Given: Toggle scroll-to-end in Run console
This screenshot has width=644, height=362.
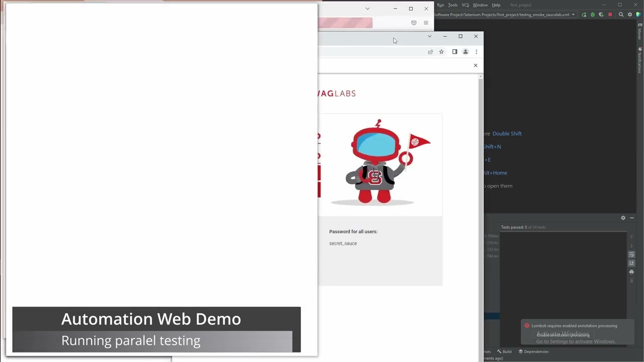Looking at the screenshot, I should pyautogui.click(x=631, y=263).
